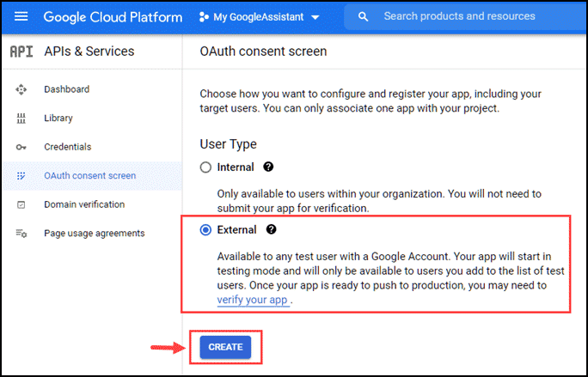Open help icon next to External
Viewport: 588px width, 377px height.
tap(271, 229)
